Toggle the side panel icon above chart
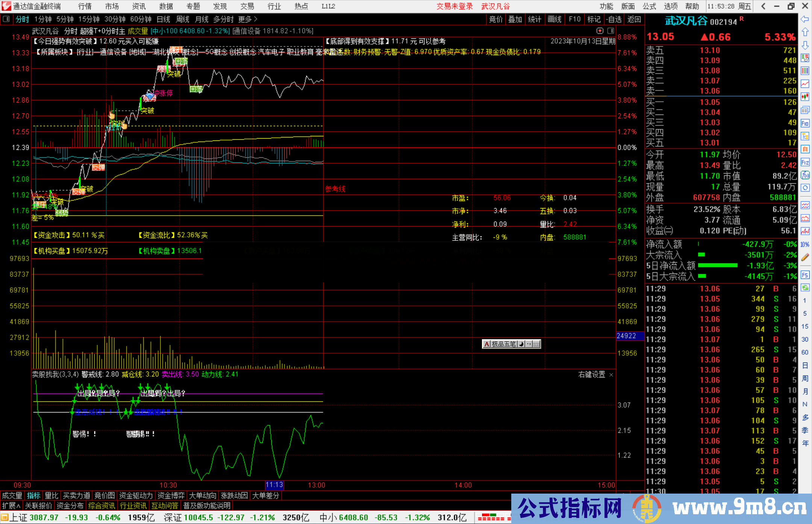Image resolution: width=812 pixels, height=524 pixels. 611,31
